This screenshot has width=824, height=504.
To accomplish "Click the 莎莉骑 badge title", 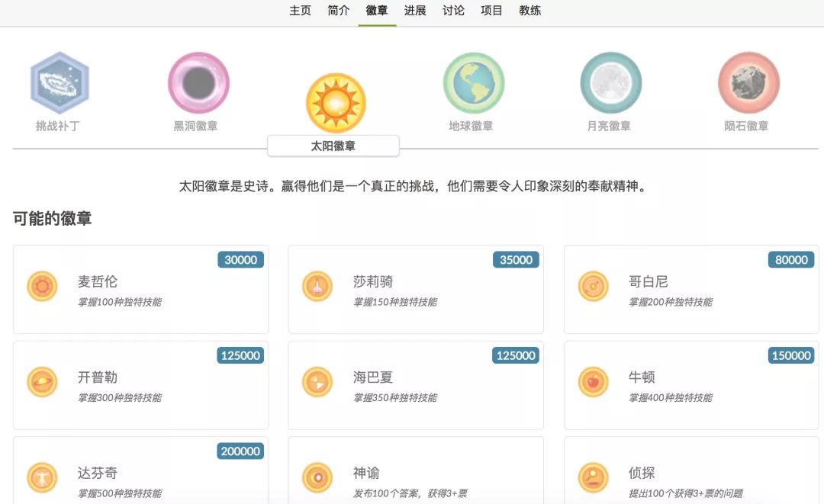I will point(373,281).
